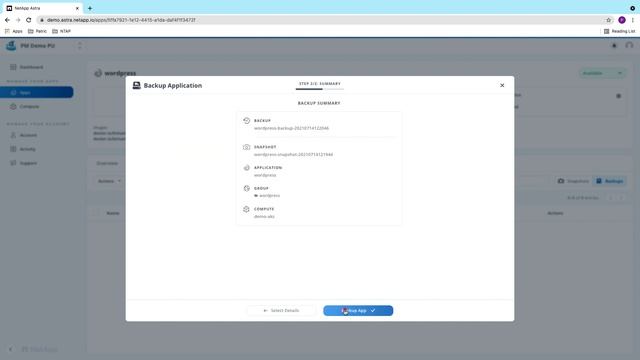Screen dimensions: 640x360
Task: Click the Support icon in sidebar
Action: pos(13,163)
